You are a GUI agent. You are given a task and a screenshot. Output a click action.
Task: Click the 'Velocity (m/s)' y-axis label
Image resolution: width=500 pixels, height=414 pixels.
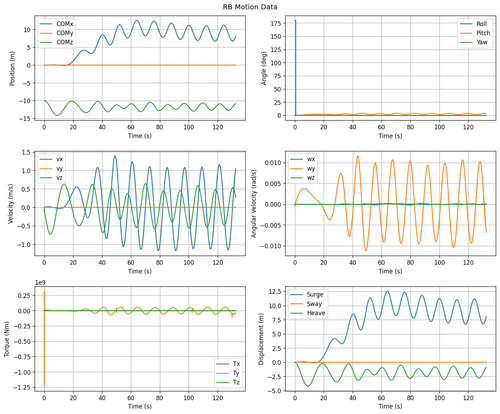coord(10,203)
